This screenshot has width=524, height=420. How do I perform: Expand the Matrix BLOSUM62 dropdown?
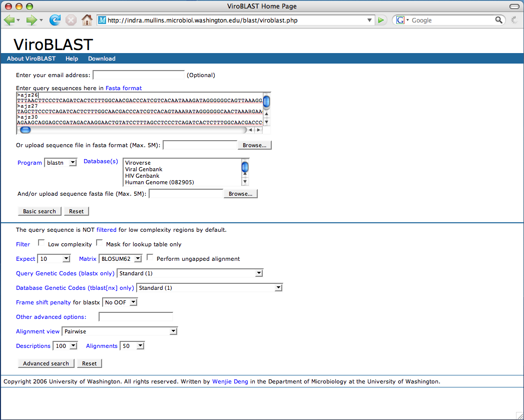pyautogui.click(x=121, y=259)
